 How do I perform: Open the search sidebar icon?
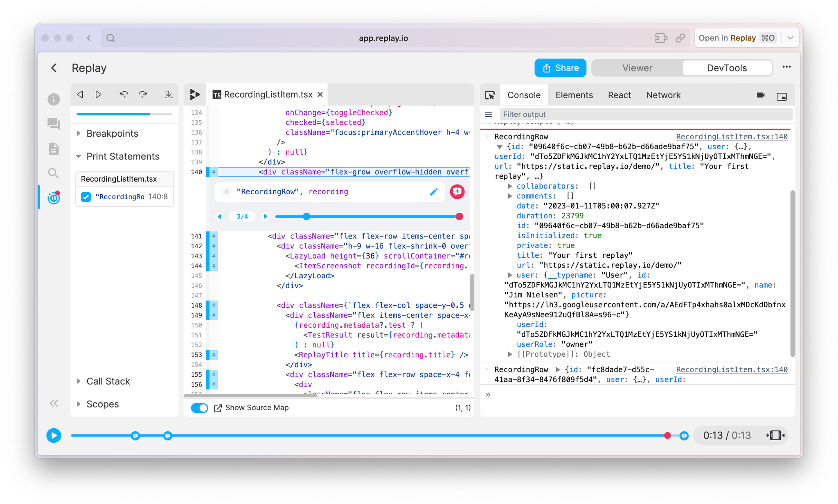[54, 173]
